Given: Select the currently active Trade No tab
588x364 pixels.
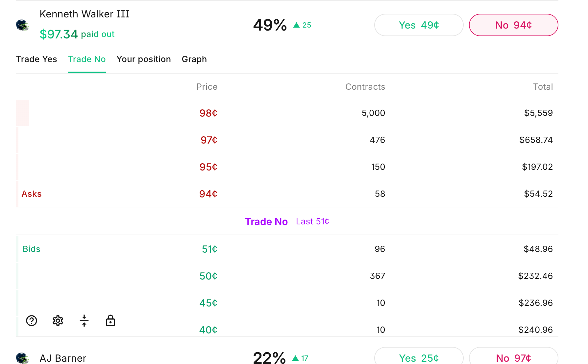Looking at the screenshot, I should click(x=86, y=59).
